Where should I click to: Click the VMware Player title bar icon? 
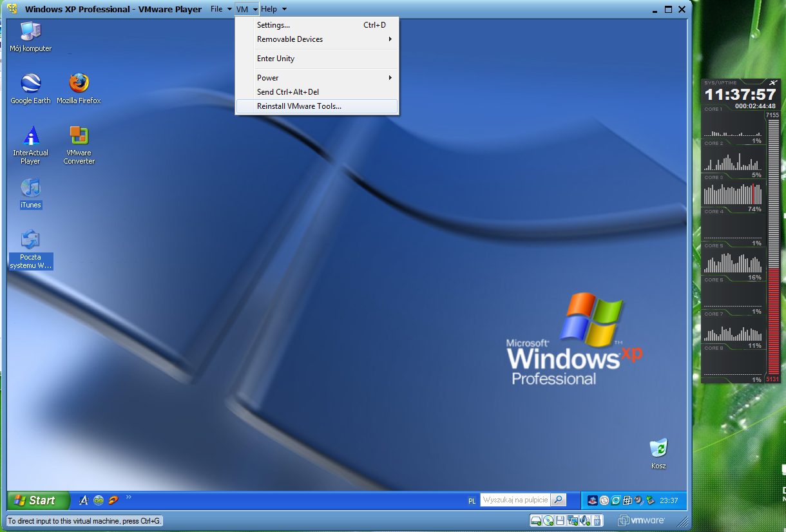click(12, 9)
